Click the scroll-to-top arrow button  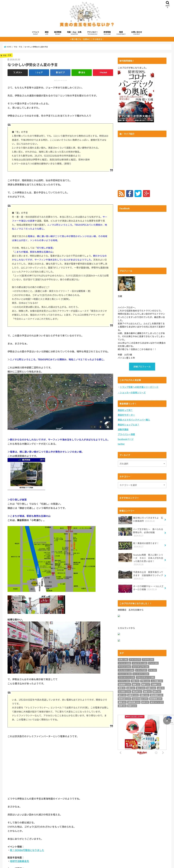(167, 721)
